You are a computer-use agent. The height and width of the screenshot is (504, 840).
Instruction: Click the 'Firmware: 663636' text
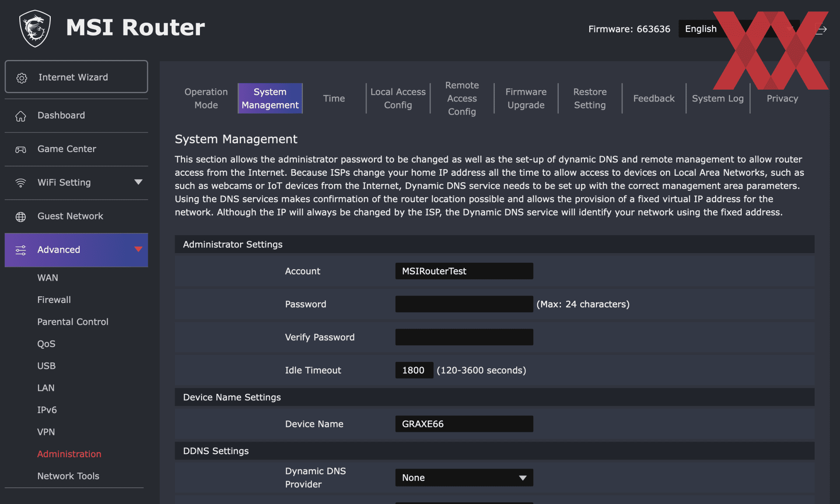(629, 29)
